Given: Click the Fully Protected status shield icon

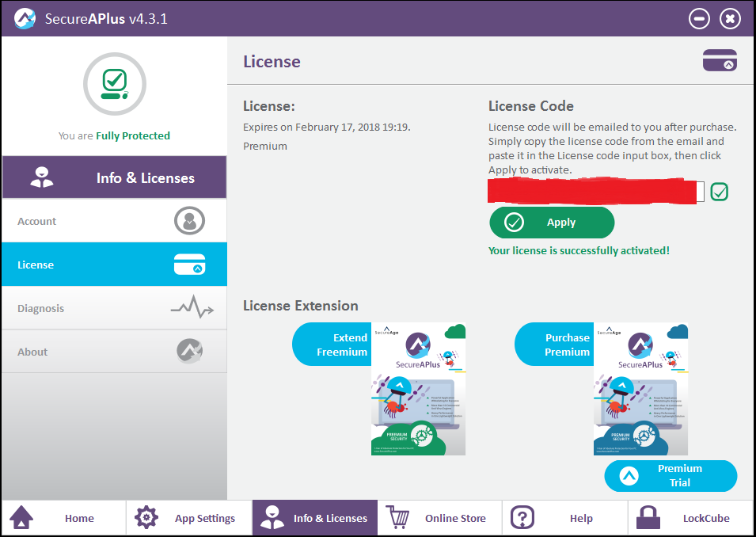Looking at the screenshot, I should 114,84.
